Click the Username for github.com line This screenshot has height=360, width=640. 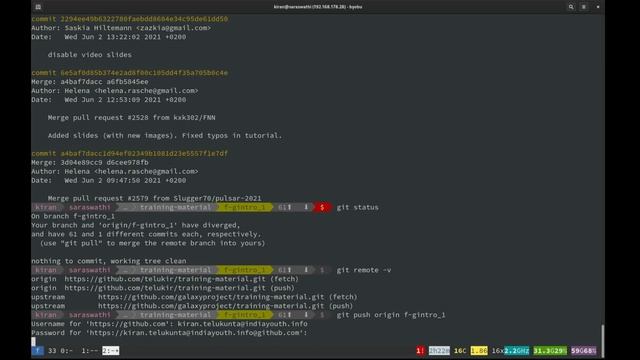pyautogui.click(x=169, y=324)
